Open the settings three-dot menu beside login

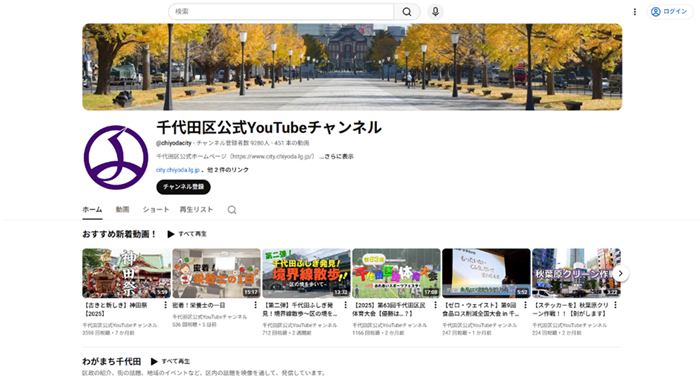click(634, 12)
